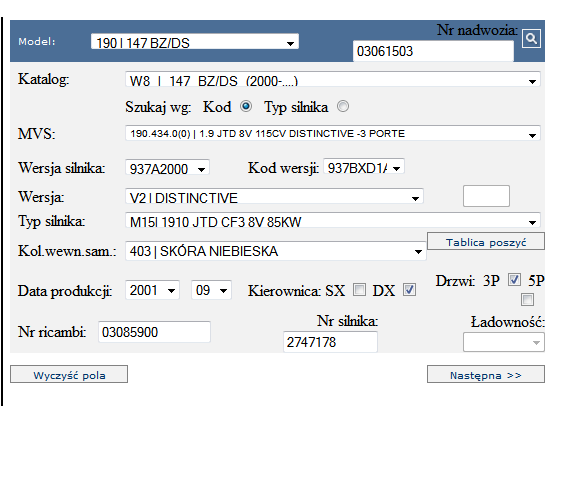Select the Kod radio button
Viewport: 564px width, 493px height.
pyautogui.click(x=246, y=106)
